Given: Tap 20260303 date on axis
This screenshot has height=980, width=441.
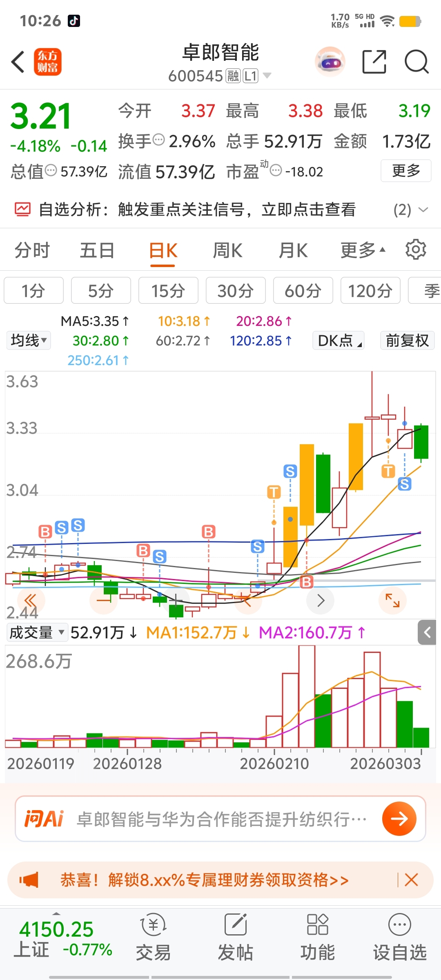Looking at the screenshot, I should (385, 764).
